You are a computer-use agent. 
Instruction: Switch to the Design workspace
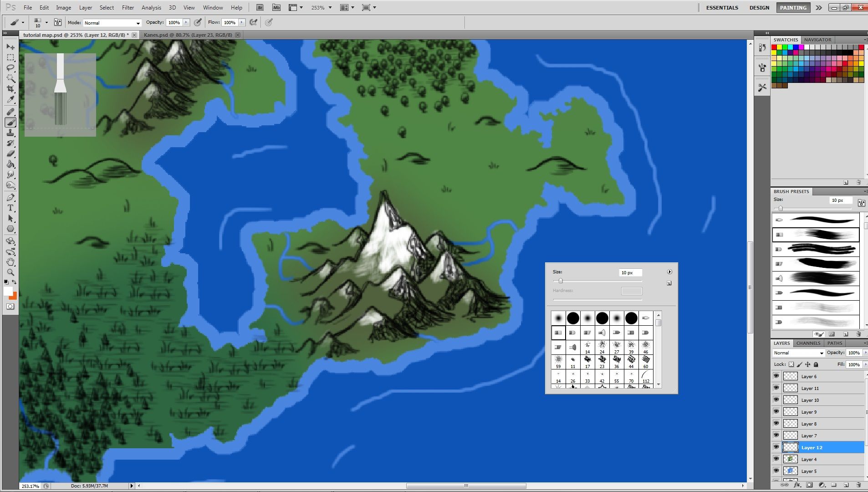point(759,7)
